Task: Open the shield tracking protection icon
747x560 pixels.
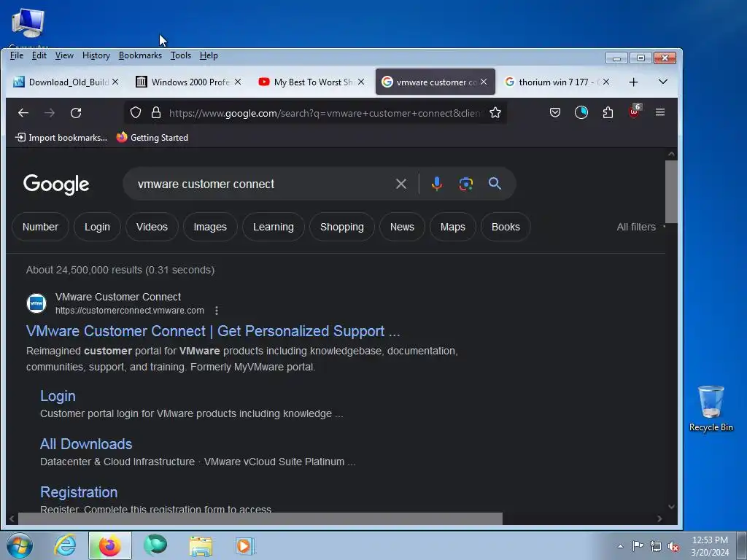Action: point(136,112)
